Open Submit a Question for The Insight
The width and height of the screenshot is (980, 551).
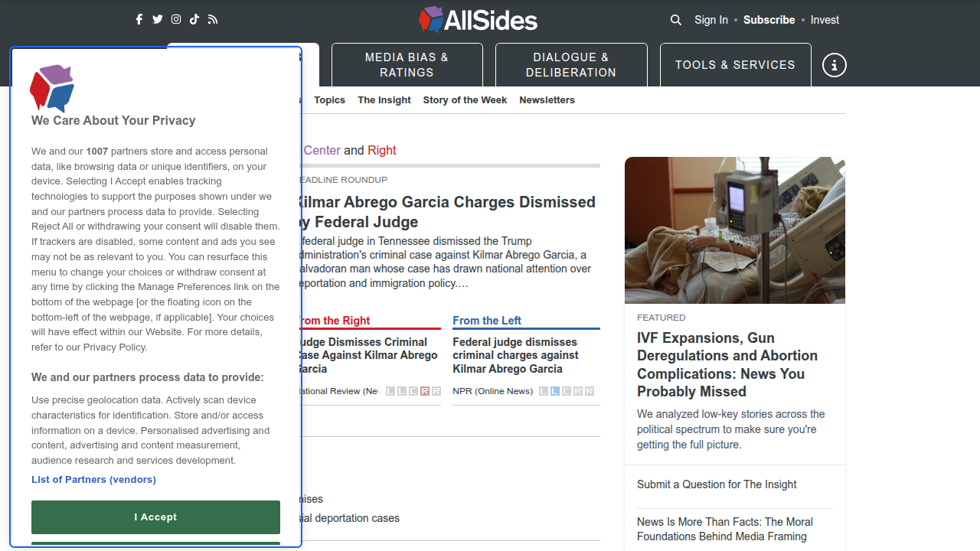[x=717, y=484]
